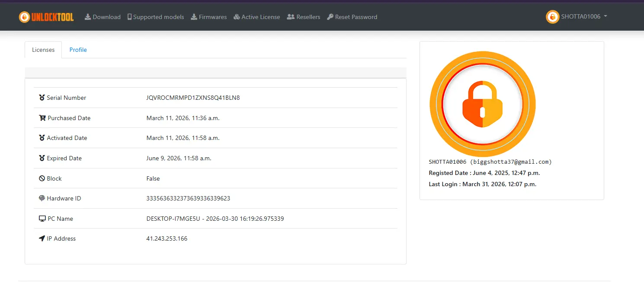Click the UnlockTool logo in navbar
This screenshot has height=289, width=644.
pyautogui.click(x=46, y=17)
